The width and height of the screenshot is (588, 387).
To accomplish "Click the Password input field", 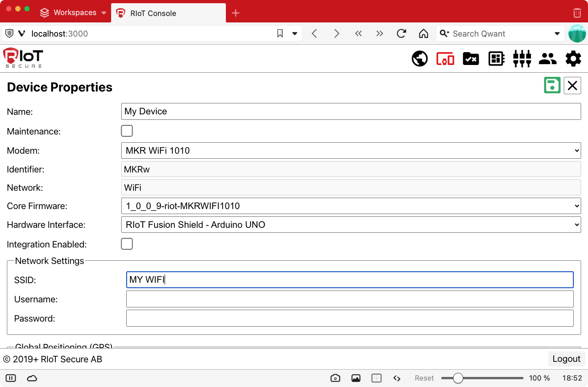I will 349,318.
